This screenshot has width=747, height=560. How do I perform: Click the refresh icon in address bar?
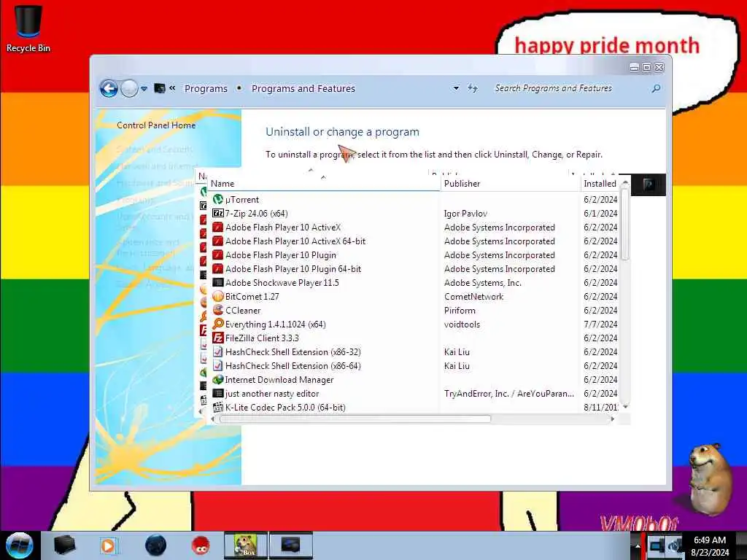(472, 88)
